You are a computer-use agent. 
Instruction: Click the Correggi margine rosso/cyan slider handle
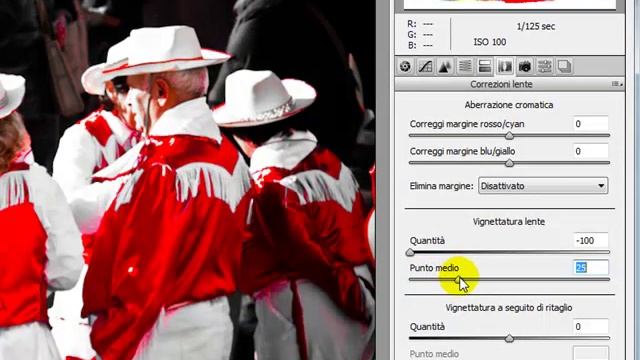tap(509, 136)
